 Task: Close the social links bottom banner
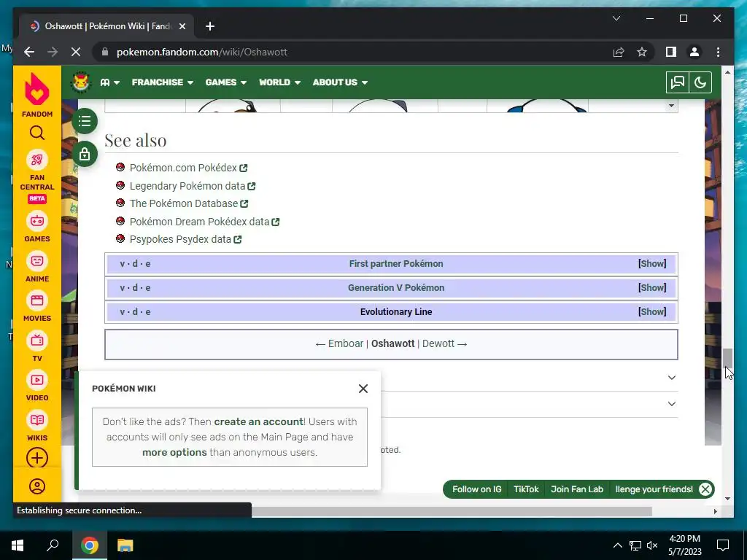[x=705, y=489]
